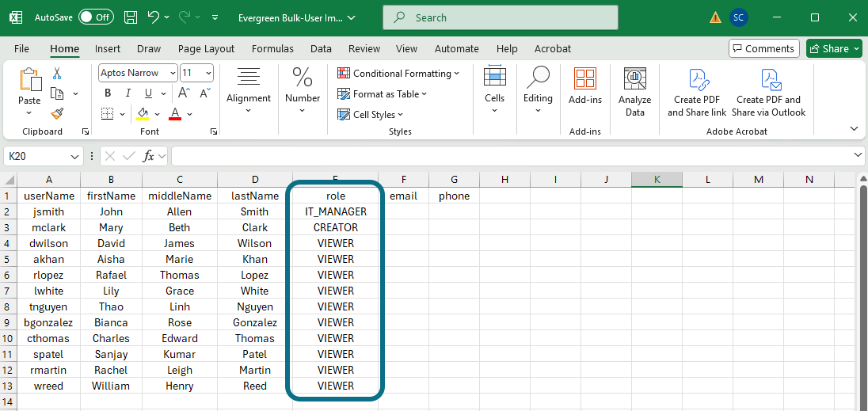The width and height of the screenshot is (868, 411).
Task: Select the jsmith userName cell
Action: click(49, 211)
